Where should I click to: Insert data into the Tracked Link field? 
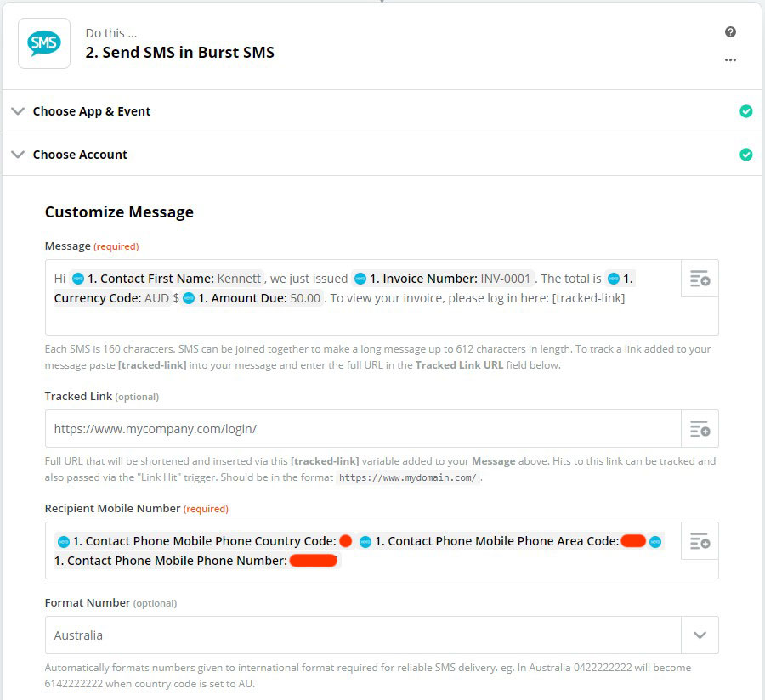pyautogui.click(x=700, y=428)
